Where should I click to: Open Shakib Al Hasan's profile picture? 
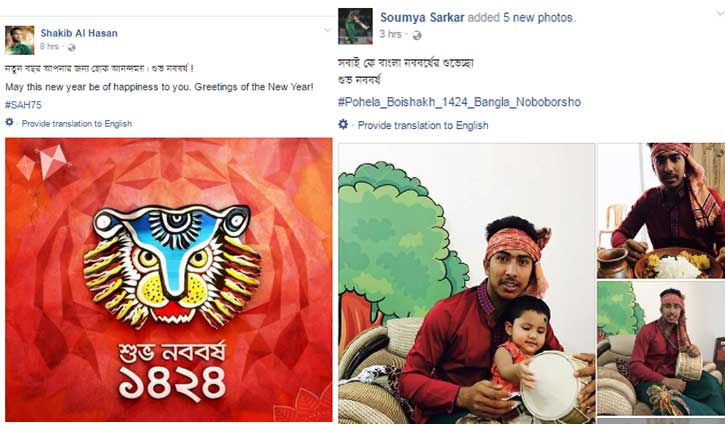point(19,40)
